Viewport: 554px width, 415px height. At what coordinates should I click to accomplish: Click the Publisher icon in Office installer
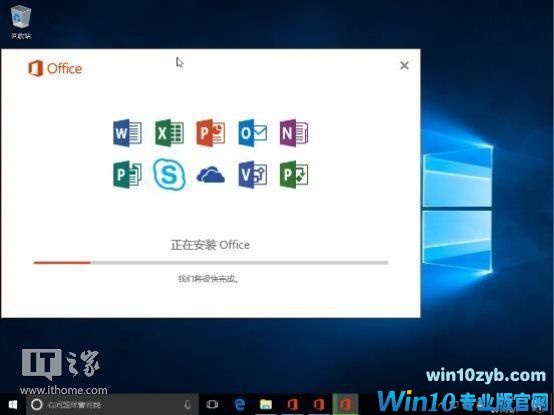(x=127, y=174)
